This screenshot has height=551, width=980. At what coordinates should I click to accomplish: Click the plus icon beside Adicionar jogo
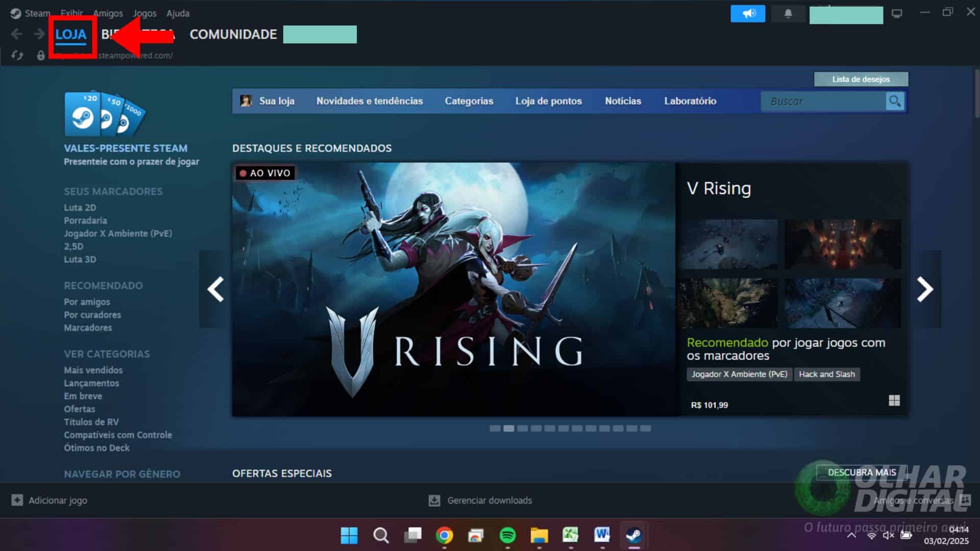[17, 500]
